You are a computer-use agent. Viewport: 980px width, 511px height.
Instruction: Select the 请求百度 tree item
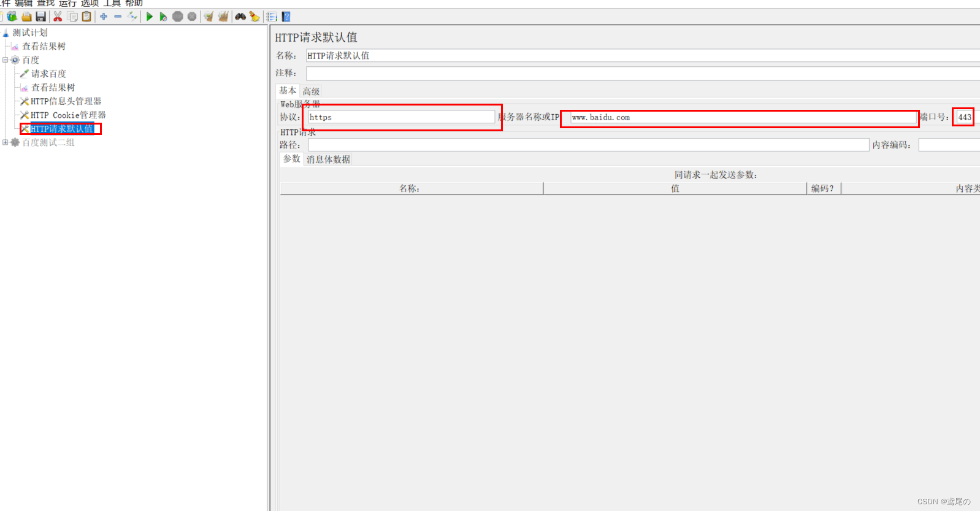[49, 74]
